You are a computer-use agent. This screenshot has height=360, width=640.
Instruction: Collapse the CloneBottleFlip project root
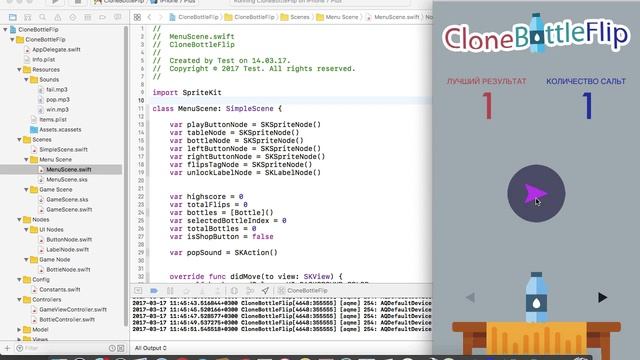[5, 29]
